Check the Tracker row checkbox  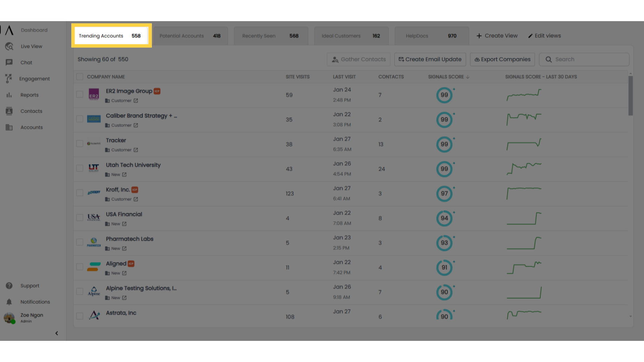79,143
